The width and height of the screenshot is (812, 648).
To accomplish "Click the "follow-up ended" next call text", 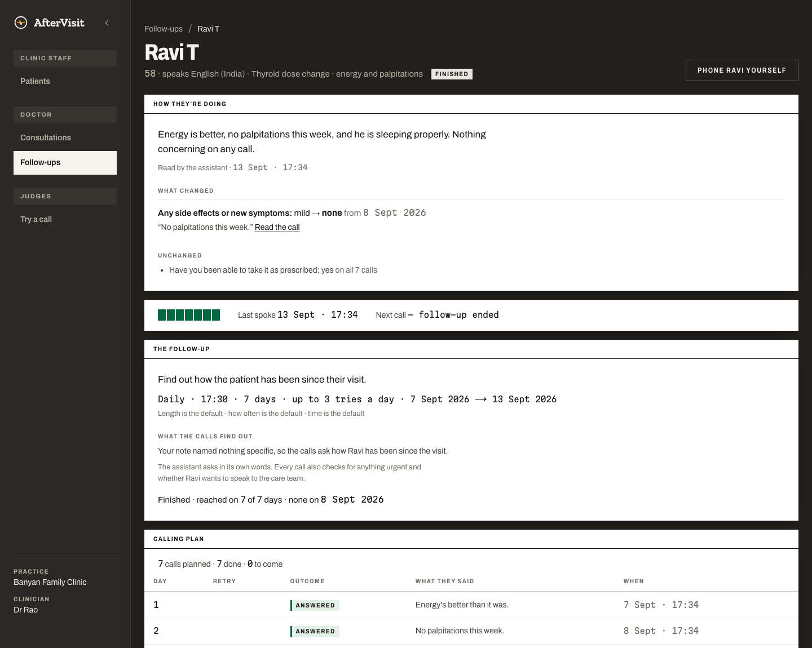I will [458, 314].
